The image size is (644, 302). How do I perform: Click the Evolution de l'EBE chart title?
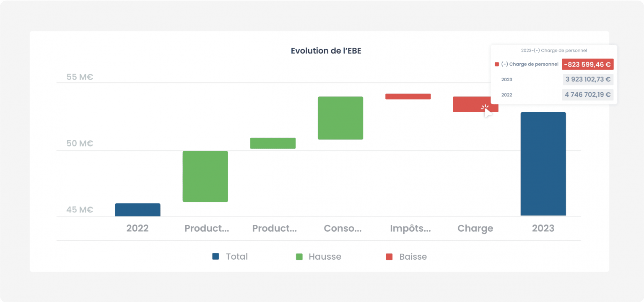click(x=326, y=51)
